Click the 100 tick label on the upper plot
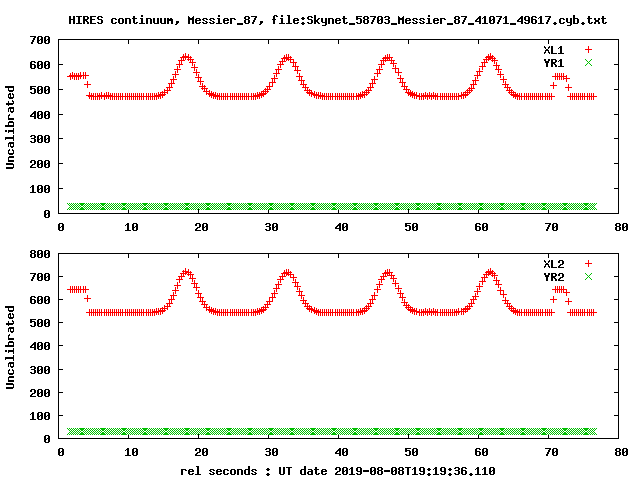This screenshot has width=640, height=480. point(40,189)
